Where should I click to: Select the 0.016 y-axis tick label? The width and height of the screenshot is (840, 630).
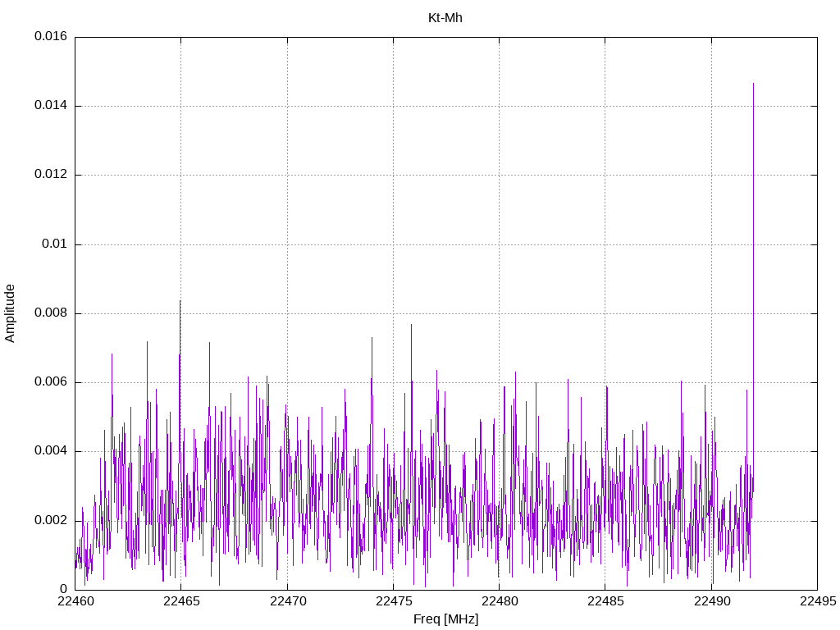(x=51, y=37)
